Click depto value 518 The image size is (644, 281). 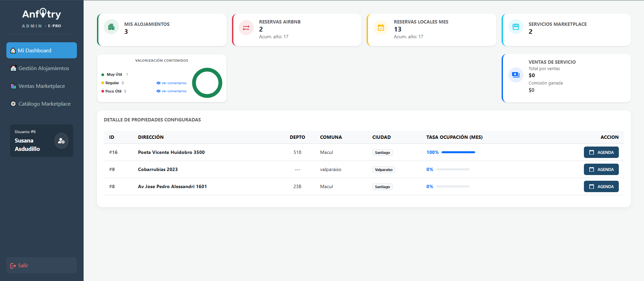tap(297, 152)
